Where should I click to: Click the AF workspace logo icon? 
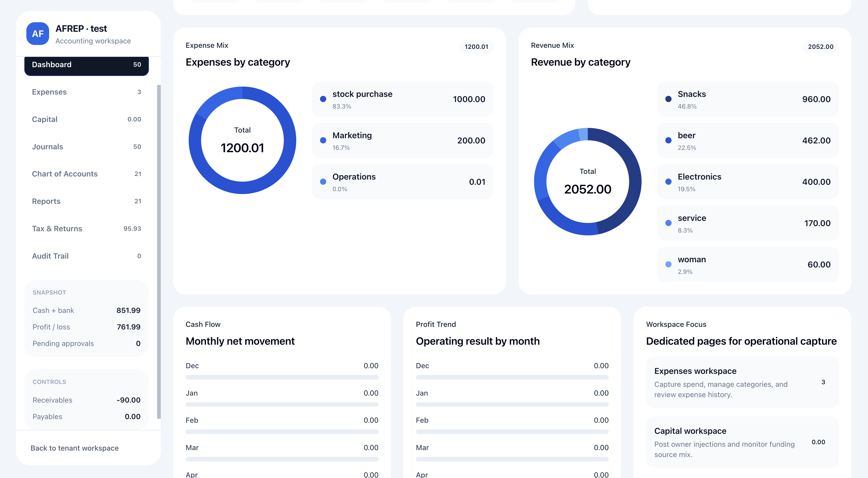[38, 34]
